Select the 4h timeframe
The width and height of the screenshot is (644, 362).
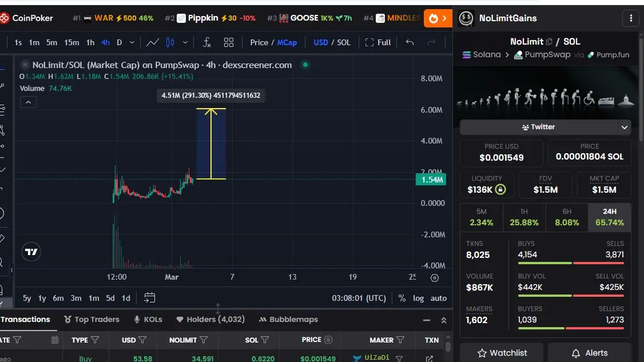coord(105,42)
